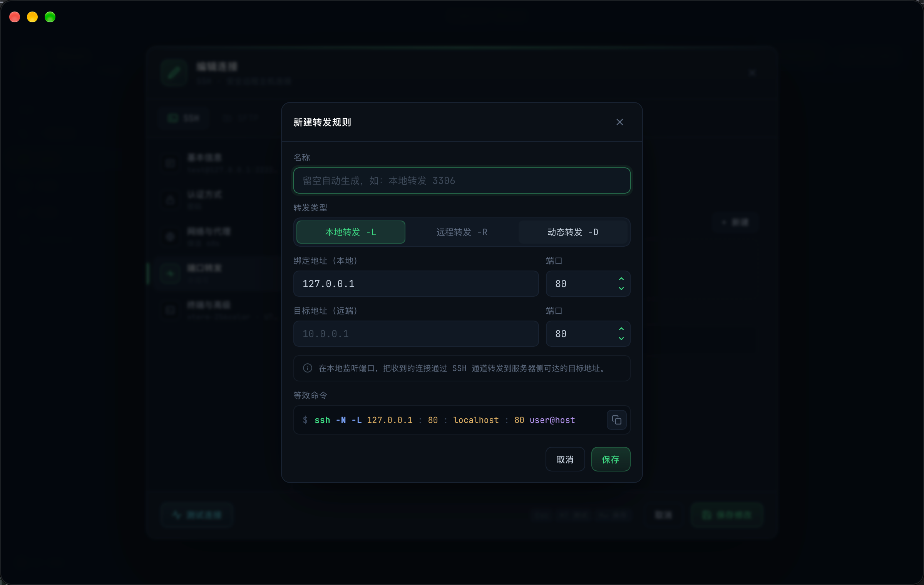Focus the 绑定地址 127.0.0.1 field
This screenshot has height=585, width=924.
click(x=416, y=284)
